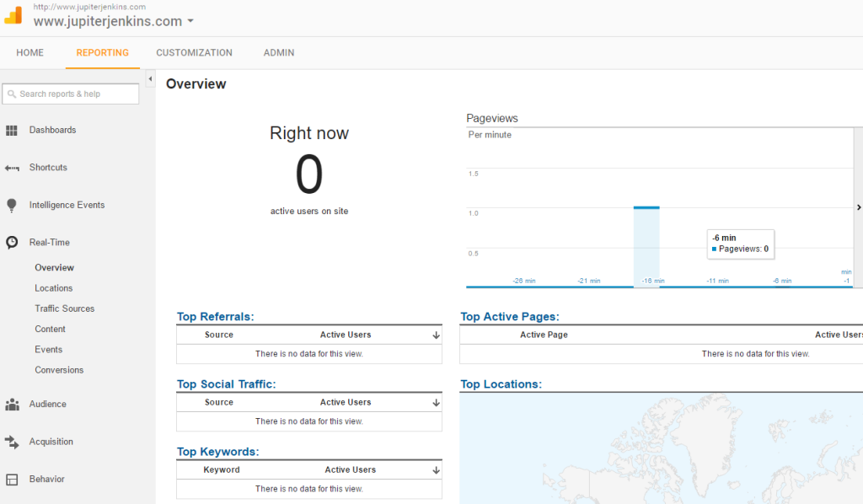Image resolution: width=863 pixels, height=504 pixels.
Task: Open Real-Time Conversions report
Action: click(x=60, y=370)
